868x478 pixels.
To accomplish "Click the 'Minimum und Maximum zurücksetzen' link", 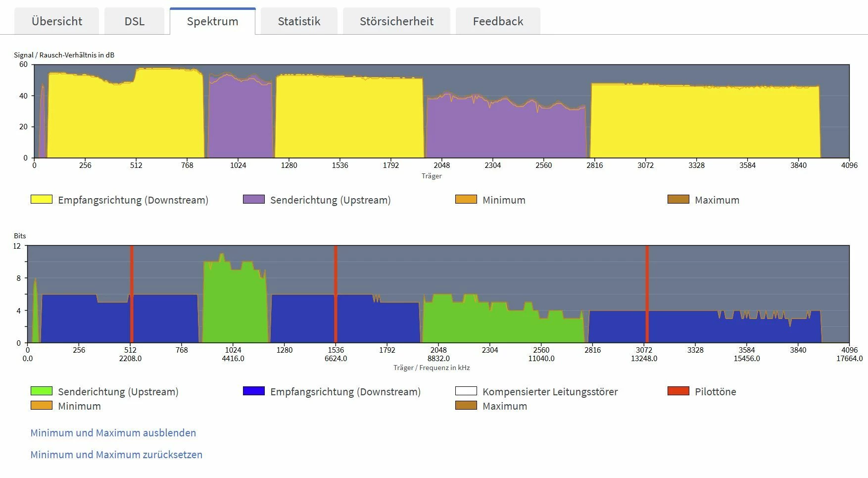I will pyautogui.click(x=116, y=455).
